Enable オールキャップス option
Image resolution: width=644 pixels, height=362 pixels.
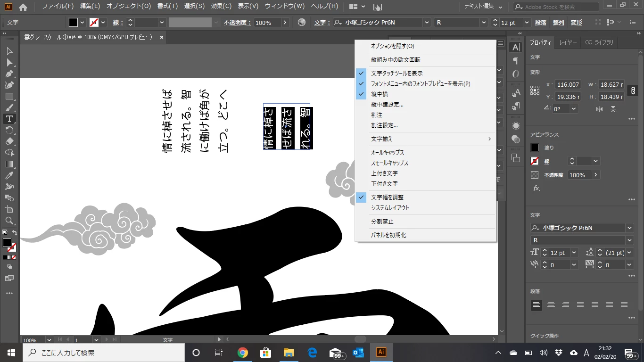point(387,153)
